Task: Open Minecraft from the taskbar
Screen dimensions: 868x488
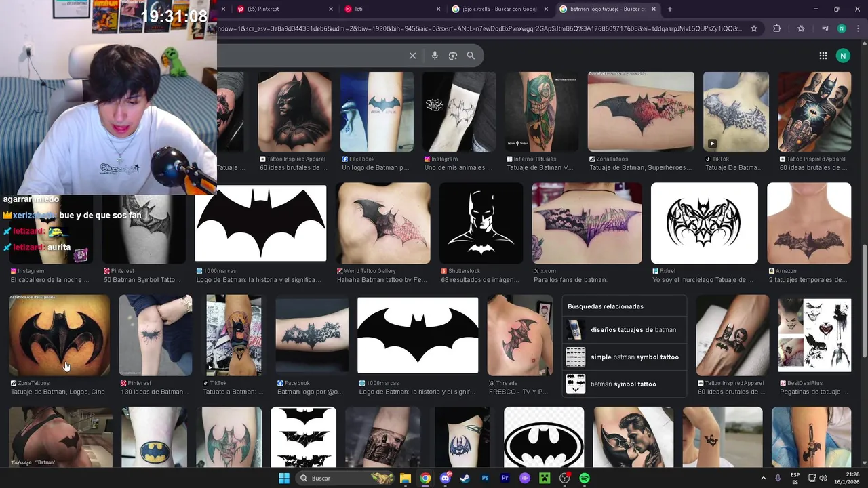Action: pyautogui.click(x=545, y=478)
